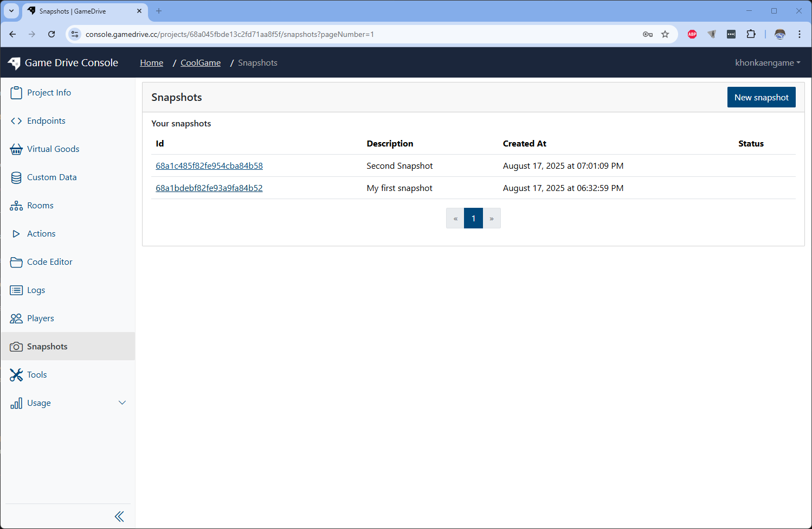Viewport: 812px width, 529px height.
Task: Collapse the sidebar with double chevron
Action: tap(119, 517)
